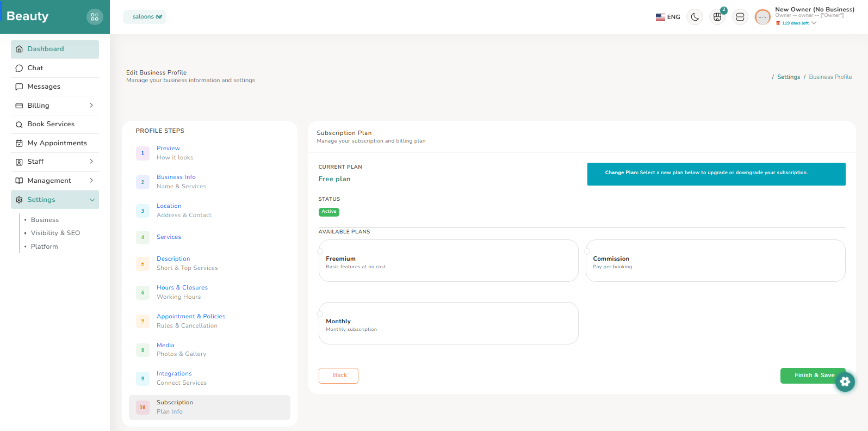This screenshot has height=431, width=868.
Task: Click the Management book icon
Action: [19, 181]
